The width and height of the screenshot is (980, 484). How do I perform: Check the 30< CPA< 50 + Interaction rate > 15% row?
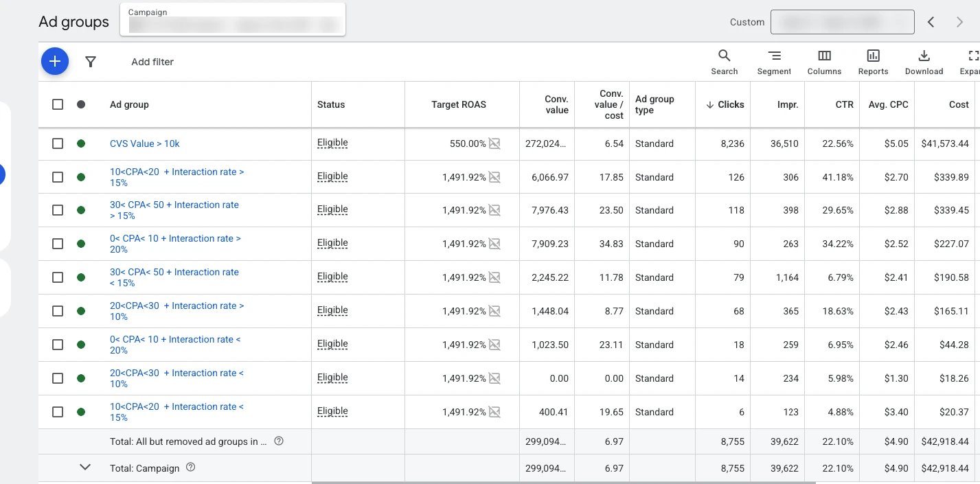tap(58, 210)
